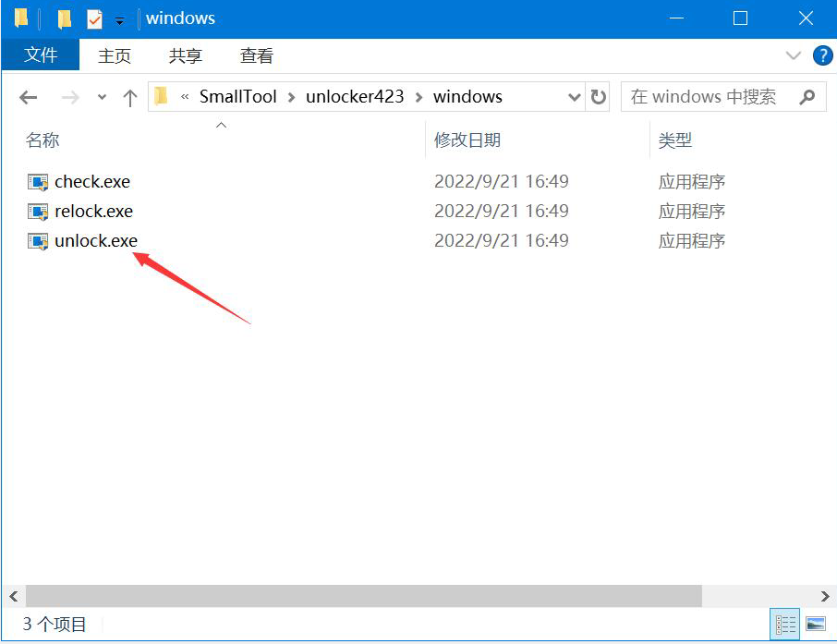Click the horizontal scrollbar right arrow

coord(825,596)
